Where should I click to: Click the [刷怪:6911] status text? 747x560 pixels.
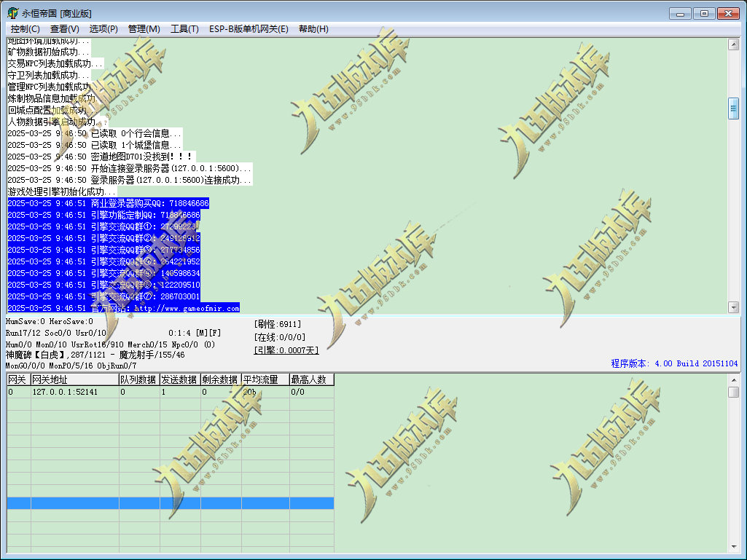click(278, 324)
